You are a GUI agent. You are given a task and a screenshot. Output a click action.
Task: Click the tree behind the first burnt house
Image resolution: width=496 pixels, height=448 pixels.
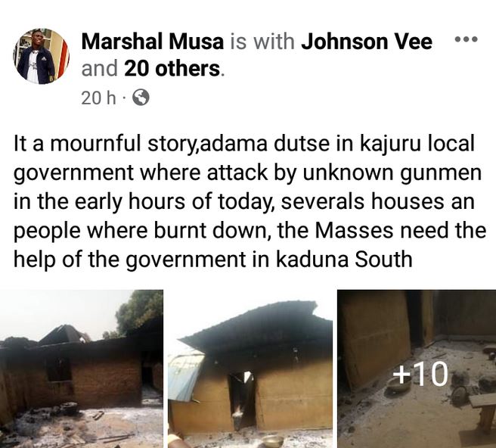tap(139, 312)
